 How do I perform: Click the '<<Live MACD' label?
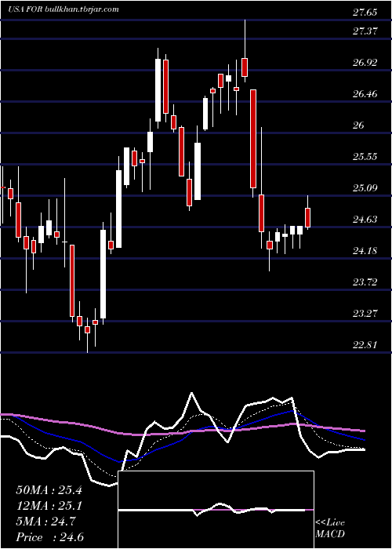coord(330,529)
